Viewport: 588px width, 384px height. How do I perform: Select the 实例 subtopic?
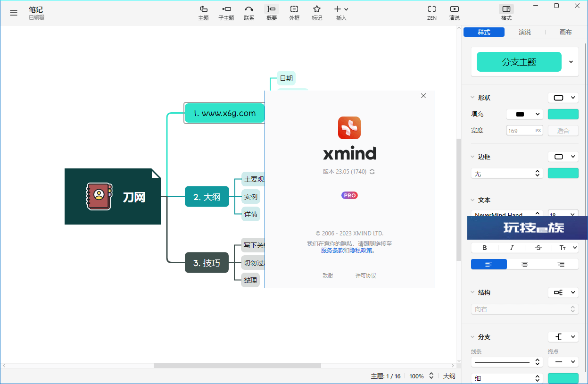pyautogui.click(x=251, y=197)
